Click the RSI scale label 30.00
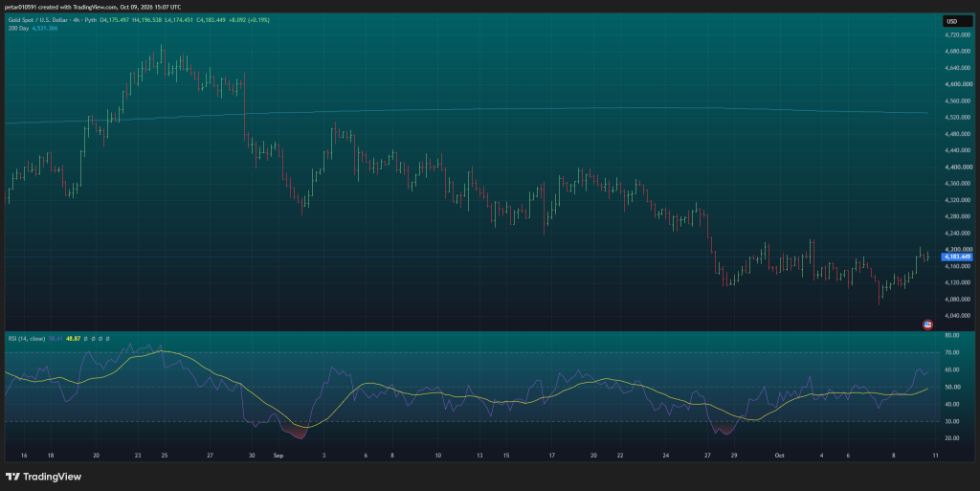 [x=952, y=422]
